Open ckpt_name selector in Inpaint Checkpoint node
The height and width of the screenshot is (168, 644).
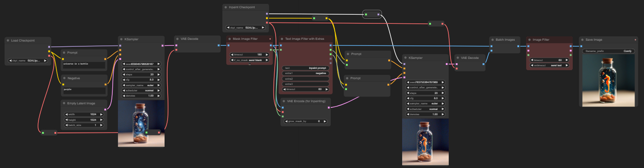click(246, 28)
